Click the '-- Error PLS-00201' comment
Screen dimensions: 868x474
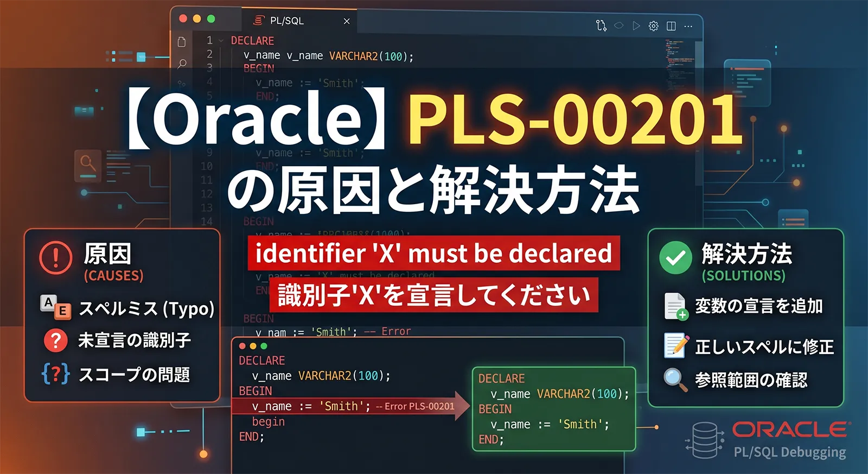pyautogui.click(x=415, y=406)
